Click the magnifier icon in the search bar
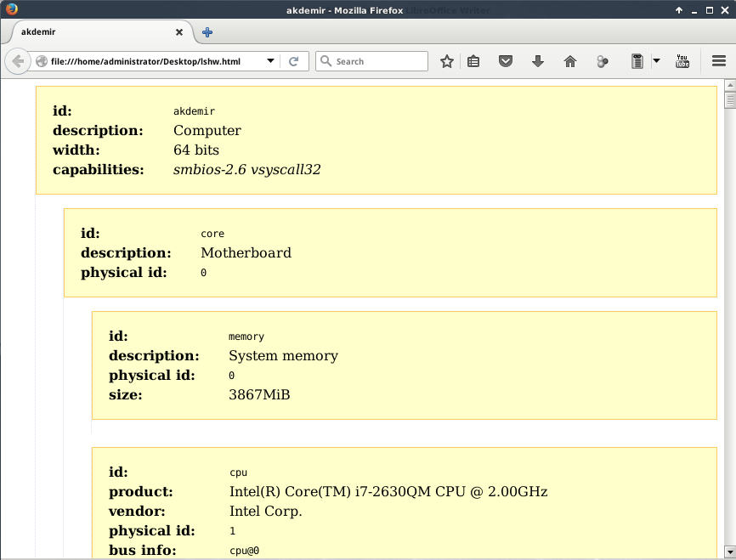 coord(325,61)
